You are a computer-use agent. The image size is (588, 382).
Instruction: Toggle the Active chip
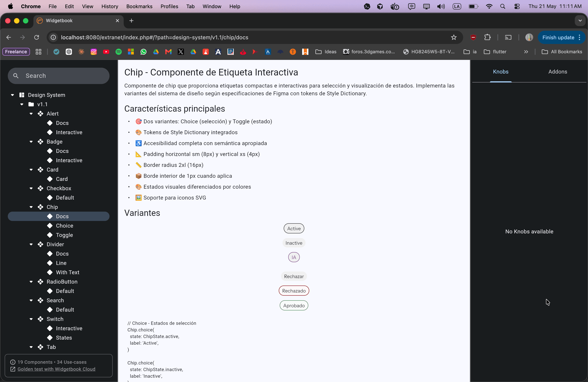(x=294, y=229)
